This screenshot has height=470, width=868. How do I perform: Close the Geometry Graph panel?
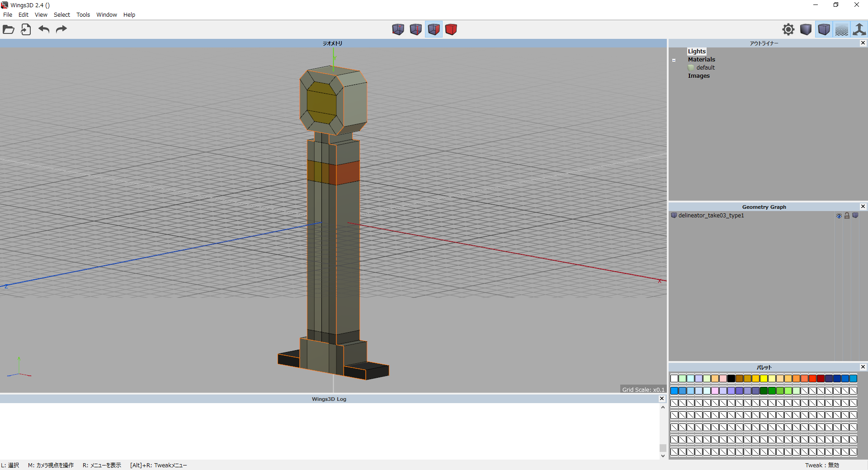pyautogui.click(x=863, y=207)
